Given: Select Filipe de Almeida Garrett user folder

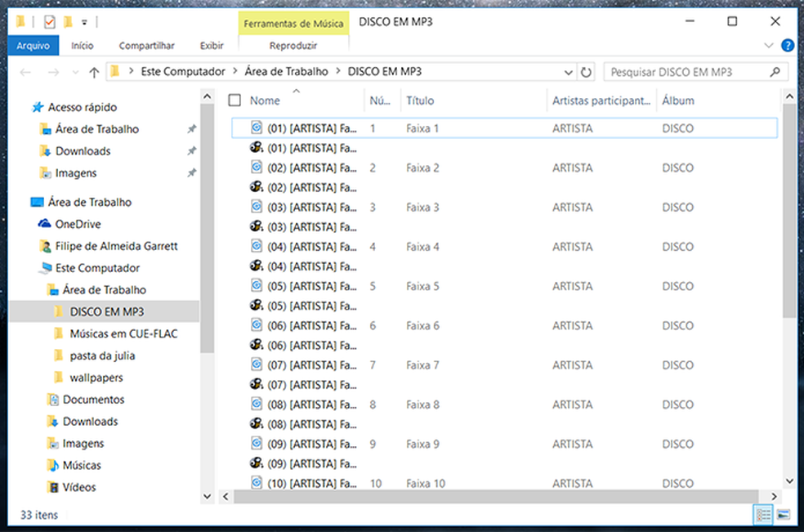Looking at the screenshot, I should 116,246.
